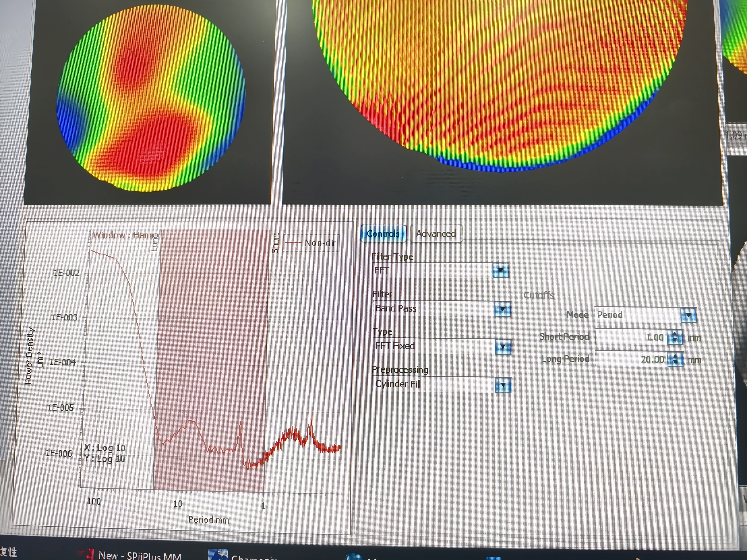The width and height of the screenshot is (747, 560).
Task: Click the X : Log 10 axis label
Action: [x=105, y=448]
